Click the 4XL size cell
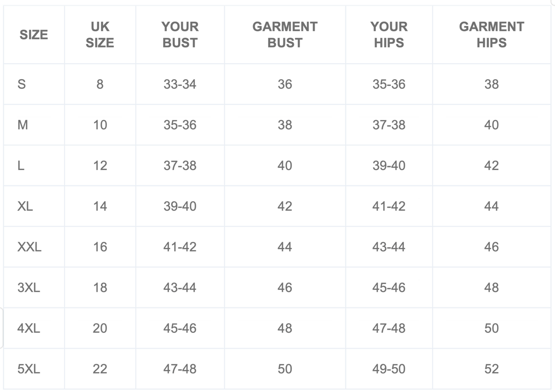 34,328
